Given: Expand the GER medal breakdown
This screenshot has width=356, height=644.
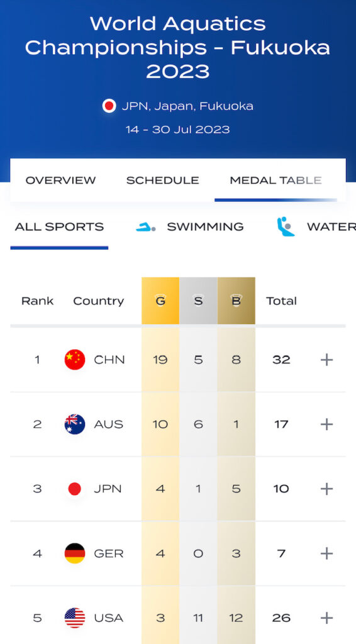Looking at the screenshot, I should (x=326, y=553).
